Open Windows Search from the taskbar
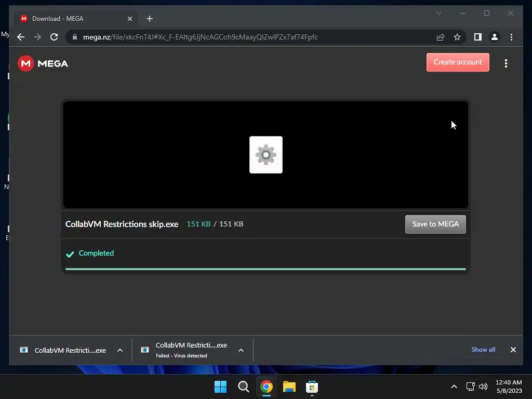Screen dimensions: 532x399 click(243, 387)
